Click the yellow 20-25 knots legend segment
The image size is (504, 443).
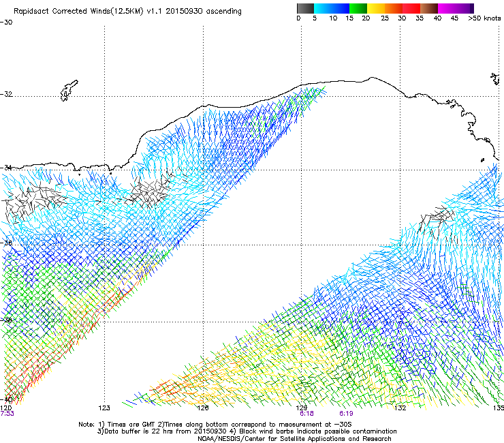tap(376, 8)
